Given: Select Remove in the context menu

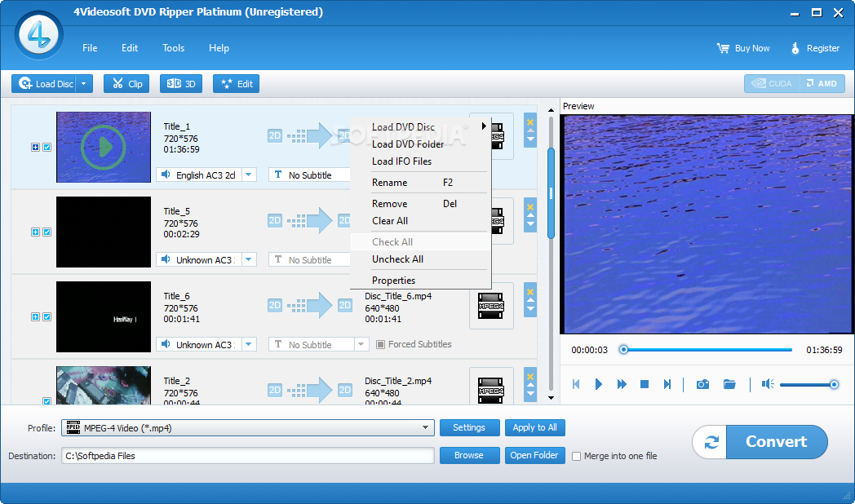Looking at the screenshot, I should click(x=420, y=204).
